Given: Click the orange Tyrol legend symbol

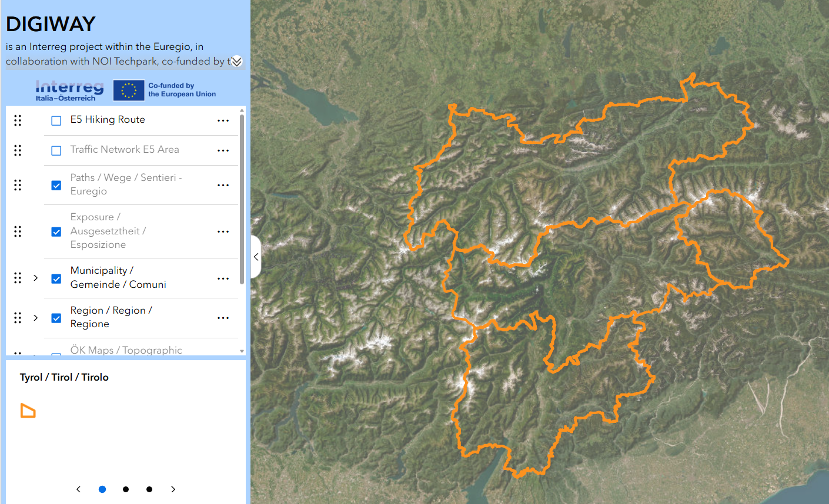Looking at the screenshot, I should tap(28, 411).
